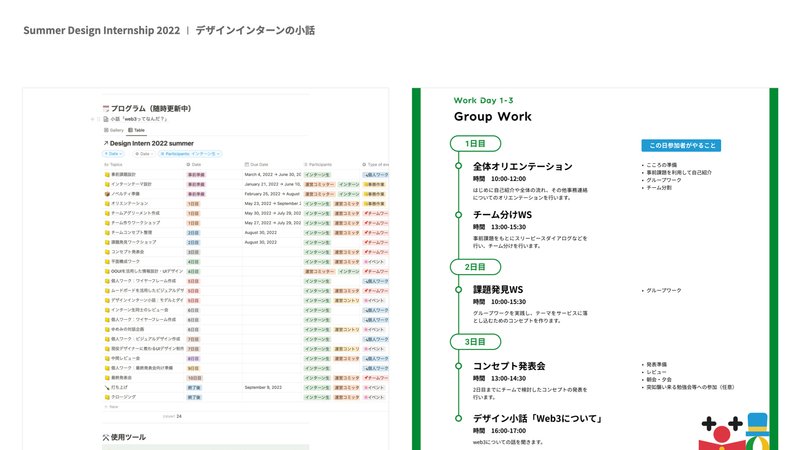800x450 pixels.
Task: Click the 時間 16:00-17:00 time text
Action: pos(499,431)
